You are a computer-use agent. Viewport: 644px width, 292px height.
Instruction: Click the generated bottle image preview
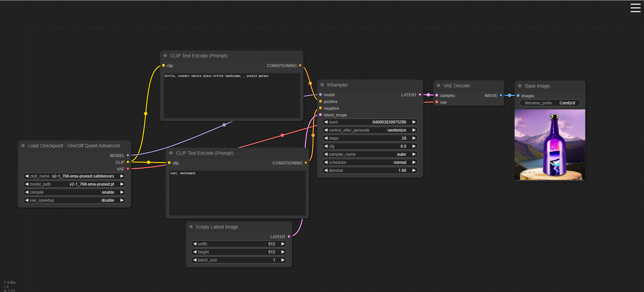550,145
